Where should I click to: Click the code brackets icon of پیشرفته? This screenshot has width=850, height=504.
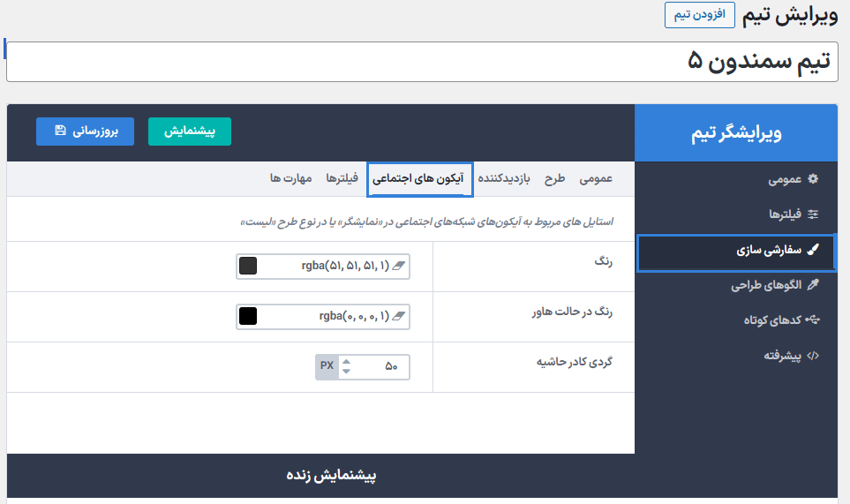click(x=813, y=356)
